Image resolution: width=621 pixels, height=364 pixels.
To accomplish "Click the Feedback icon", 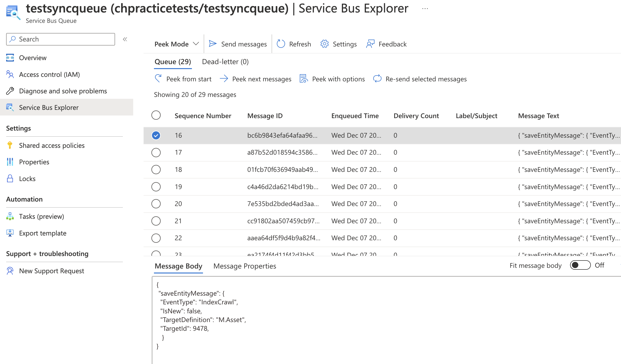I will pos(370,44).
